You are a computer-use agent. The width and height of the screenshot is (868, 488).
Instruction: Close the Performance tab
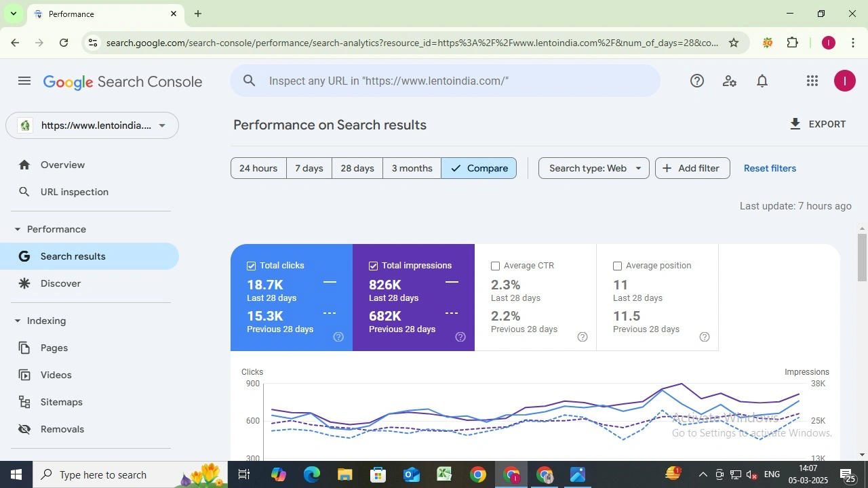[174, 14]
